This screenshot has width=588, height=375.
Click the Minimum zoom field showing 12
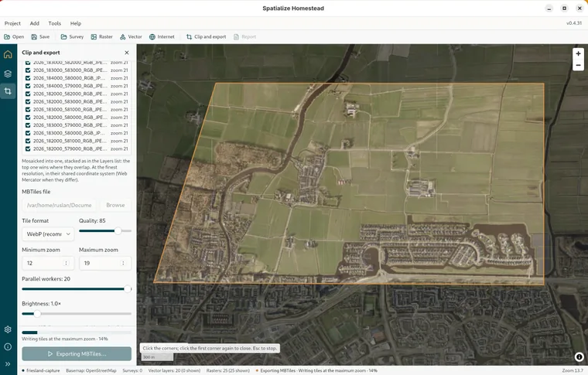pyautogui.click(x=48, y=263)
